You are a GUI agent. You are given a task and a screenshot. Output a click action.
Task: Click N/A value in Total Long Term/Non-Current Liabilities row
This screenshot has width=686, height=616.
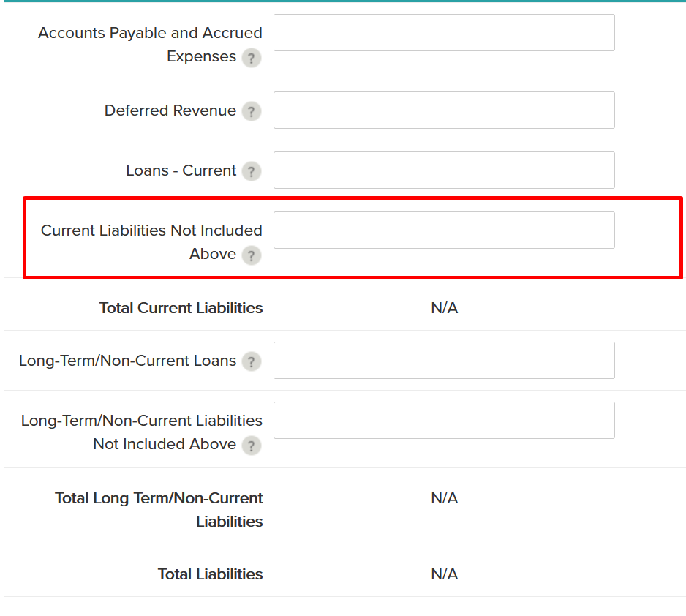(x=444, y=498)
